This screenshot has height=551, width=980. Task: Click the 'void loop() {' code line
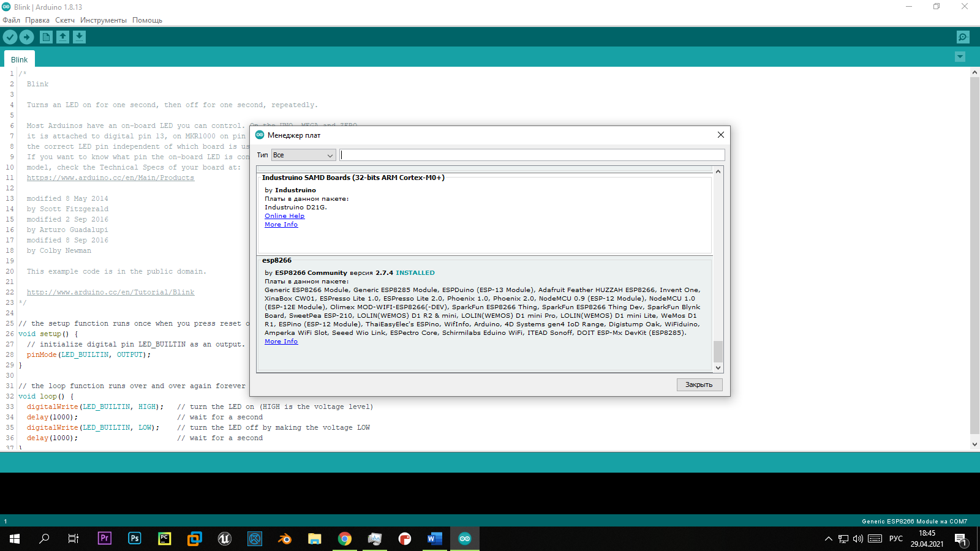(46, 396)
